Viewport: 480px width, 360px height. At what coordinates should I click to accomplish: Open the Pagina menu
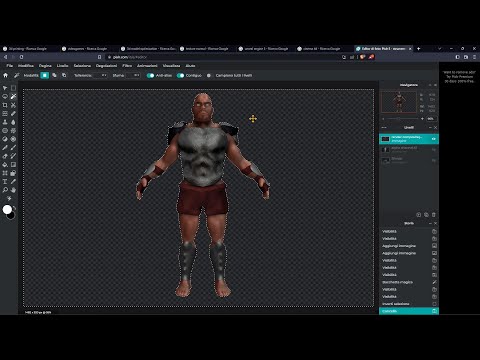click(45, 66)
